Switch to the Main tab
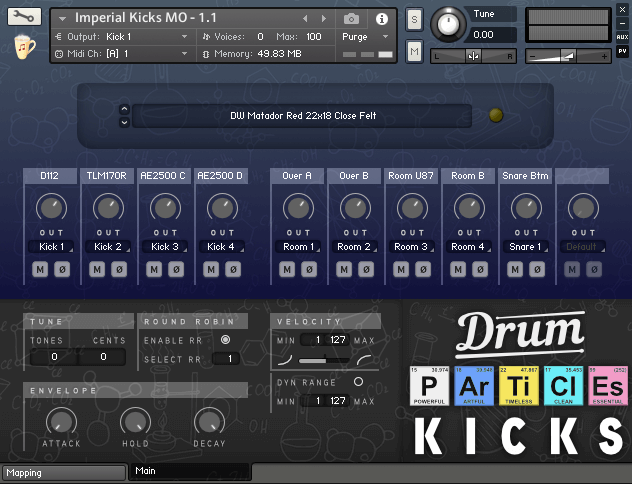This screenshot has height=484, width=632. [x=189, y=471]
